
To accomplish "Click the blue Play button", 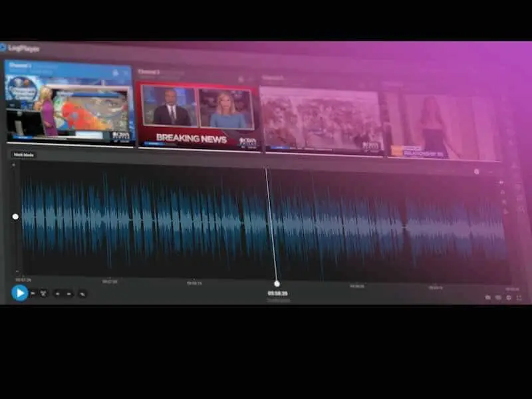I will coord(20,292).
